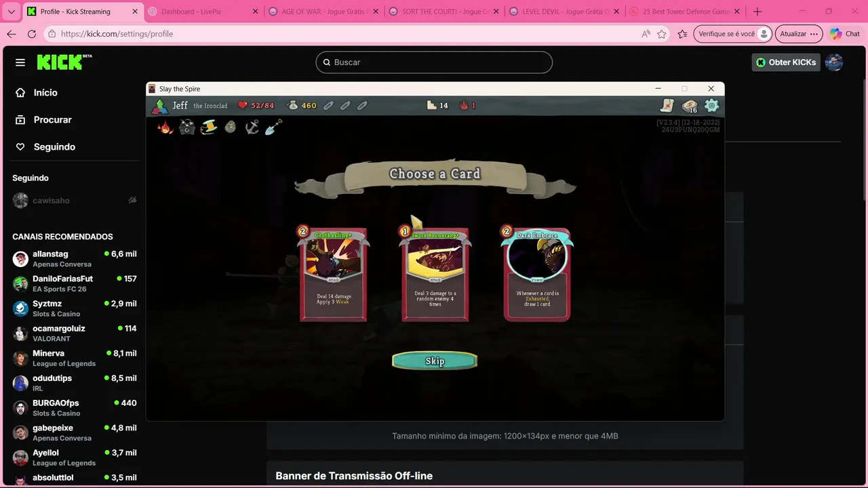The width and height of the screenshot is (868, 488).
Task: Click the red heart health icon
Action: tap(242, 105)
